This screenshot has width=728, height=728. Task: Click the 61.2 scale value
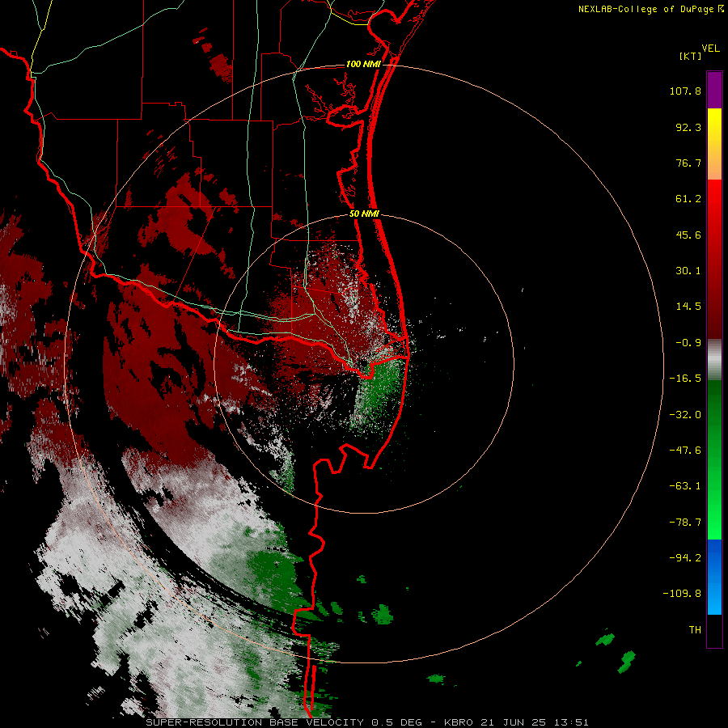[x=688, y=199]
